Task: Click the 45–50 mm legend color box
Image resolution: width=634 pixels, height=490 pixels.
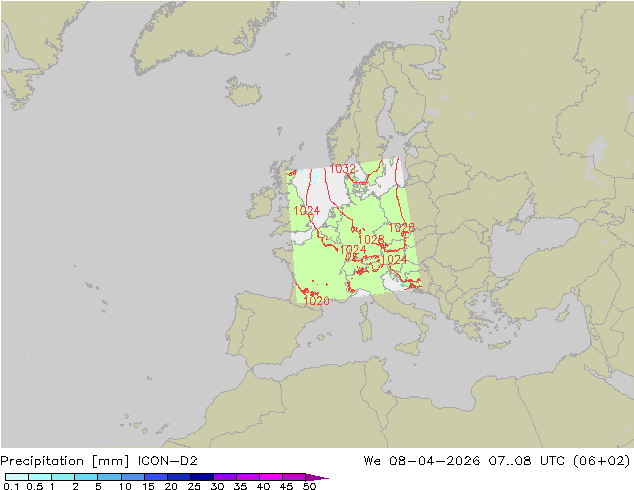Action: [294, 477]
